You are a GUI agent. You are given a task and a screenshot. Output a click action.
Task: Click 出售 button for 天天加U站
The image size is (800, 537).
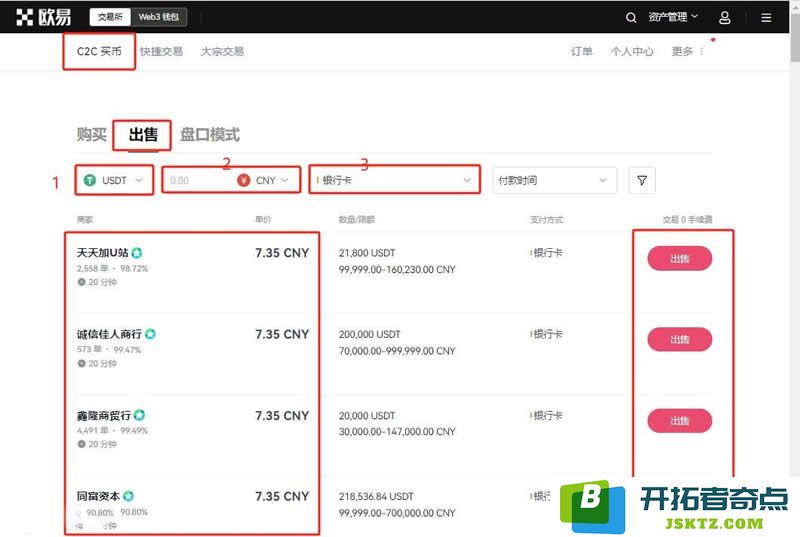[680, 259]
